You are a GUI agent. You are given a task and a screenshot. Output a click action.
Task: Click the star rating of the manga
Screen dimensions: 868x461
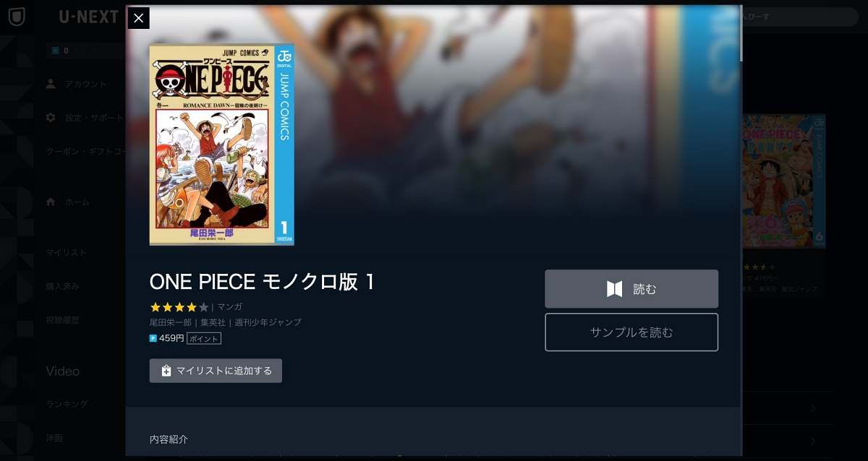coord(179,307)
